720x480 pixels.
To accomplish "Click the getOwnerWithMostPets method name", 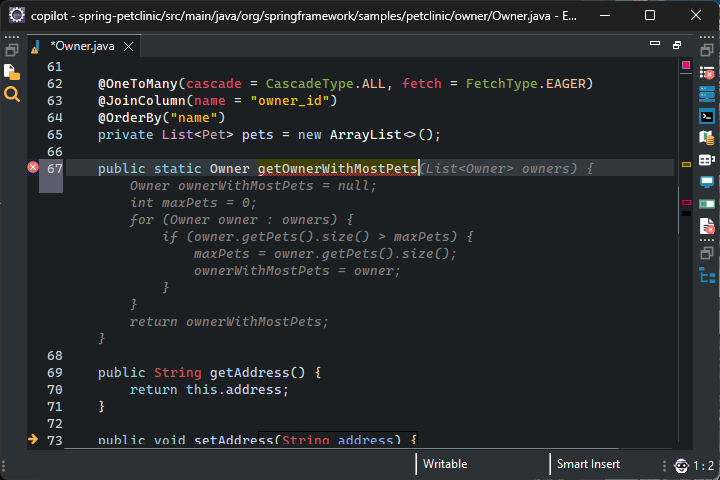I will point(338,169).
